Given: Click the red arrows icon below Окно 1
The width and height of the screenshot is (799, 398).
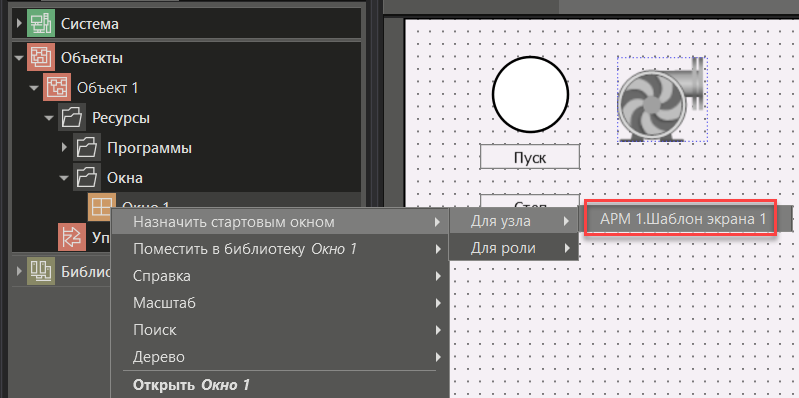Looking at the screenshot, I should [71, 237].
